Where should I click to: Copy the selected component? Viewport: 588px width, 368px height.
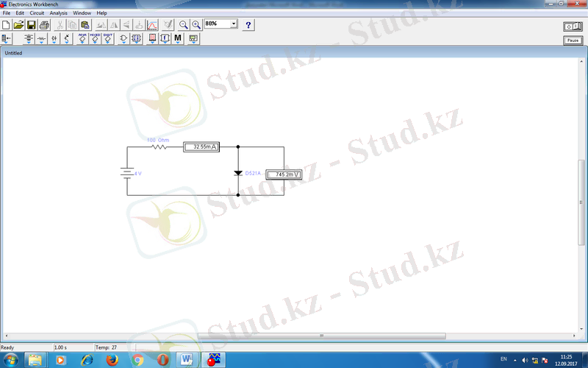pyautogui.click(x=72, y=25)
